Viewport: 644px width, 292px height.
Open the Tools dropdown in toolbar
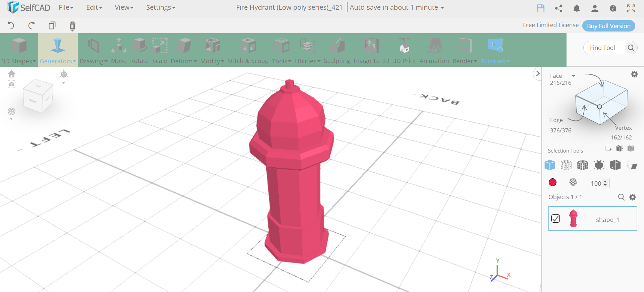pyautogui.click(x=281, y=50)
